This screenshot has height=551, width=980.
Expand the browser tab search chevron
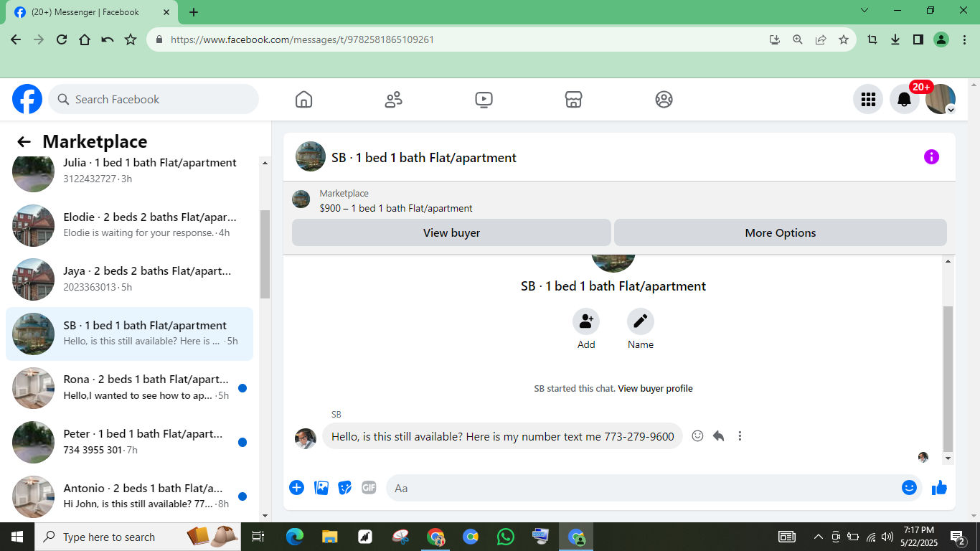[864, 11]
